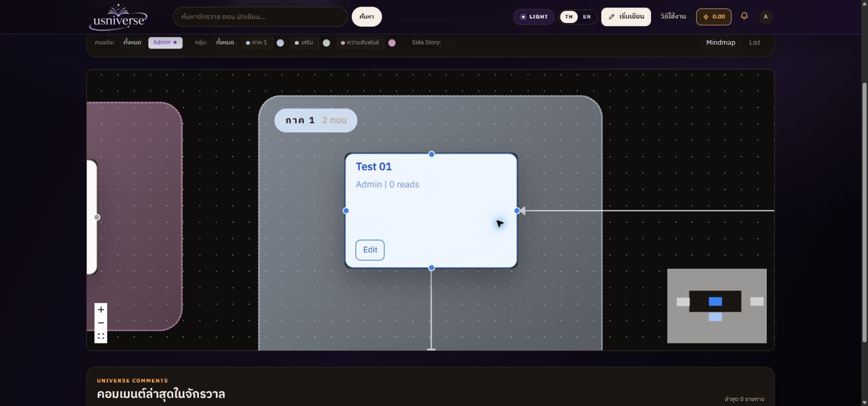Image resolution: width=868 pixels, height=406 pixels.
Task: Select the ภาค 1 group label
Action: point(316,121)
